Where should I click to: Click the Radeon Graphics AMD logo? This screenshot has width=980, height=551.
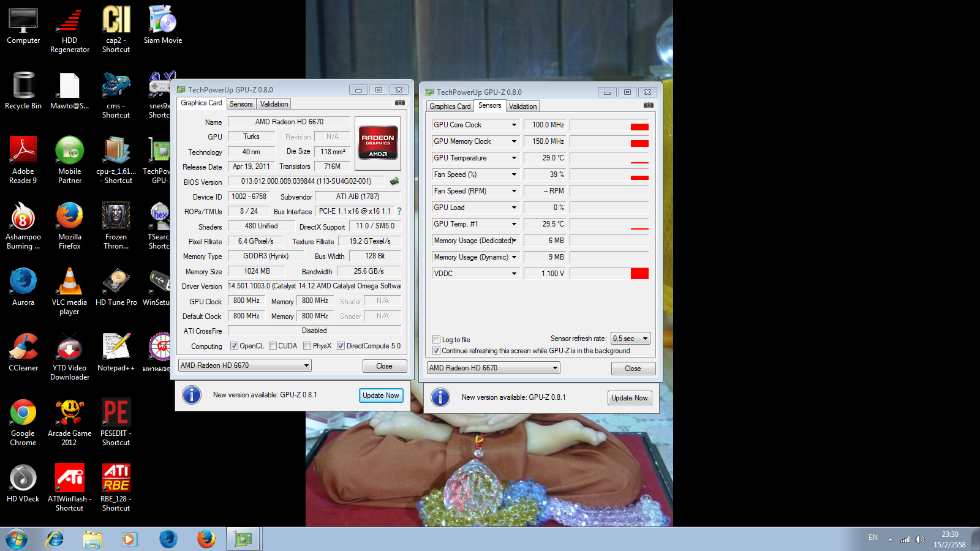pos(378,143)
